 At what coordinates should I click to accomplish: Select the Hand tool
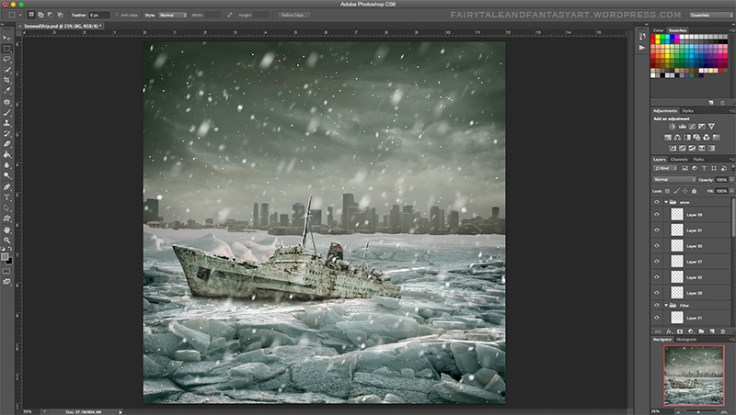7,230
